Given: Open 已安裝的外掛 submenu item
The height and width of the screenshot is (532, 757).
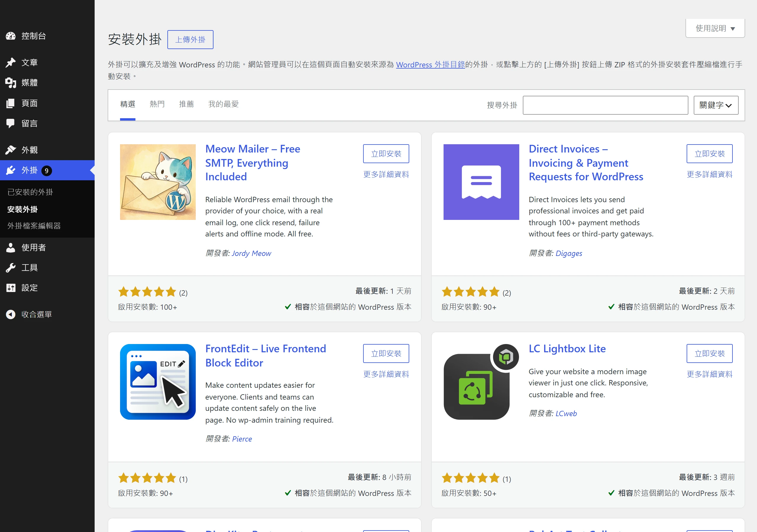Looking at the screenshot, I should point(30,192).
